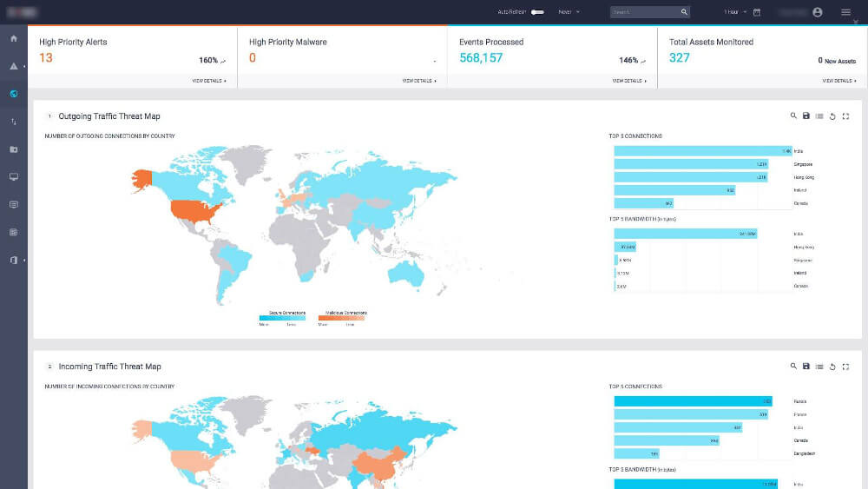
Task: Expand Incoming Traffic Threat Map to fullscreen
Action: point(845,367)
